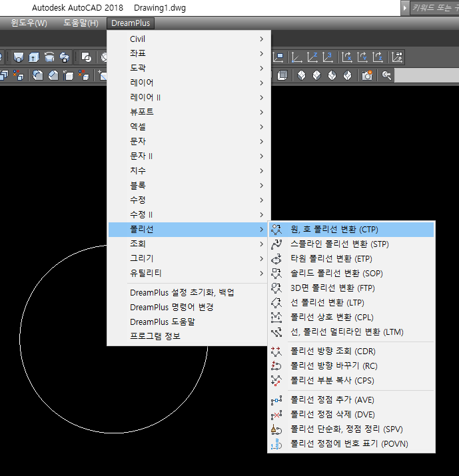Rotate UCS about X axis icon
Viewport: 459px width, 476px height.
(x=346, y=57)
